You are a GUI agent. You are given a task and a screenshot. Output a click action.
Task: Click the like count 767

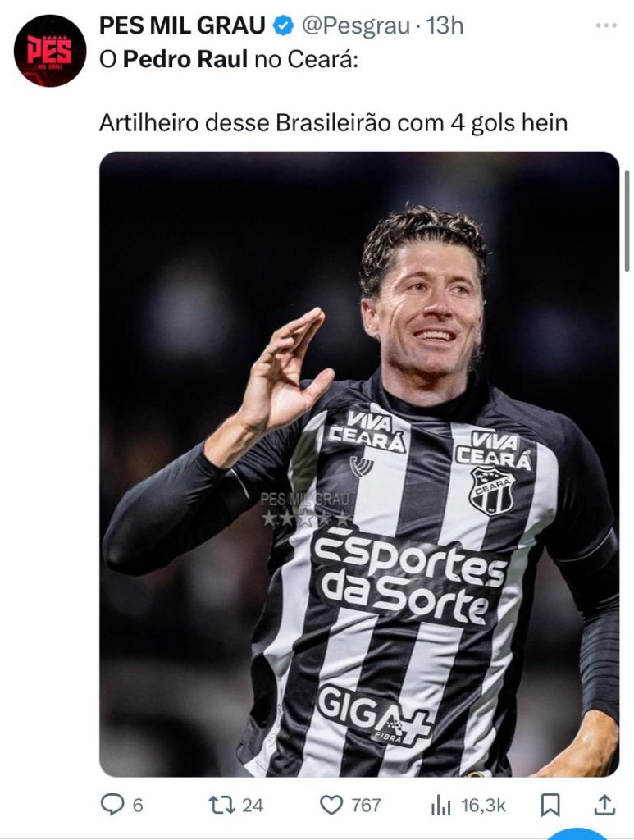[367, 806]
